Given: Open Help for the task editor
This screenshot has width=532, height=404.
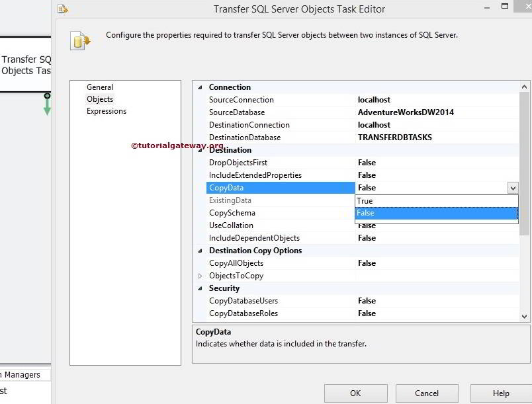Looking at the screenshot, I should pyautogui.click(x=501, y=393).
